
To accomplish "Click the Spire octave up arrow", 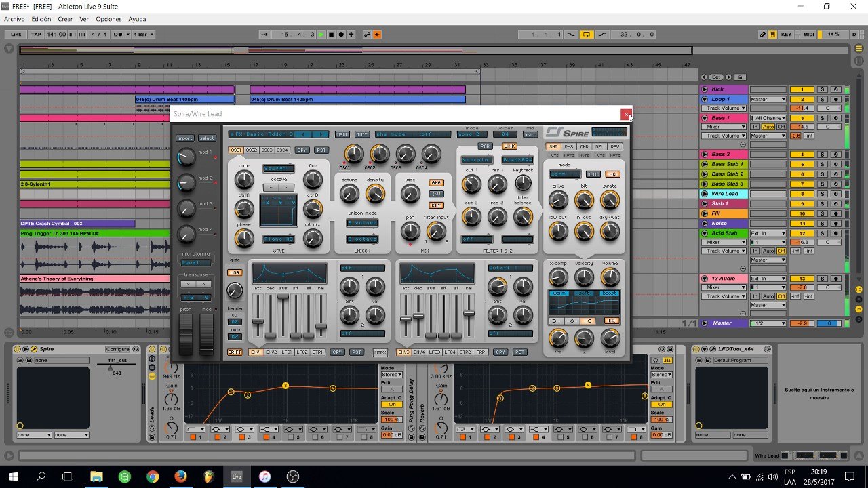I will point(285,187).
